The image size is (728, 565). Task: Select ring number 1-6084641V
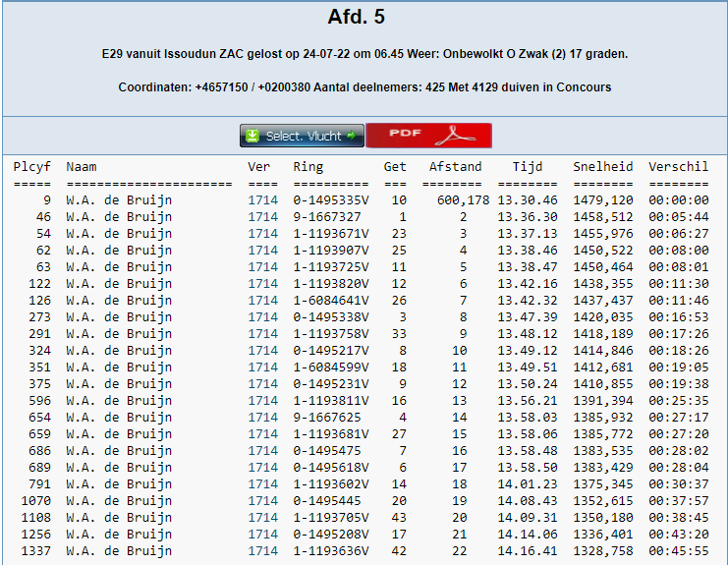click(331, 301)
